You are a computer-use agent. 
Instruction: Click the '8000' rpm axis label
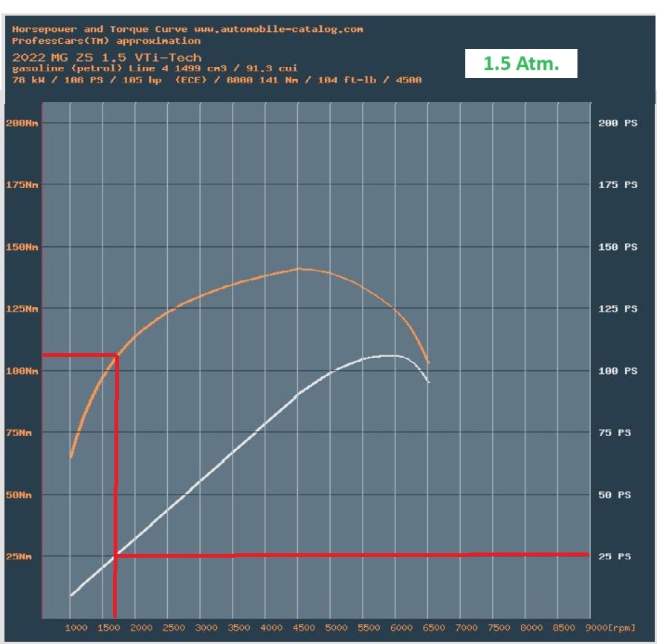click(531, 628)
